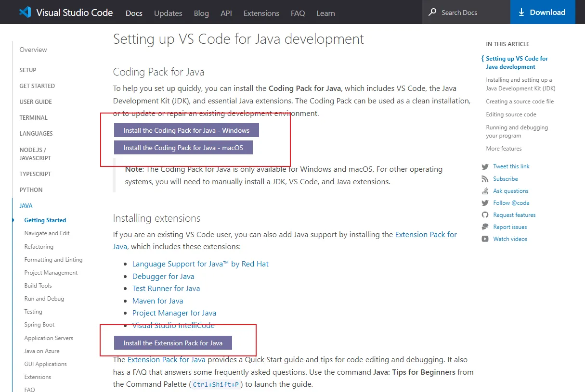The height and width of the screenshot is (392, 585).
Task: Open the Updates page
Action: [x=168, y=13]
